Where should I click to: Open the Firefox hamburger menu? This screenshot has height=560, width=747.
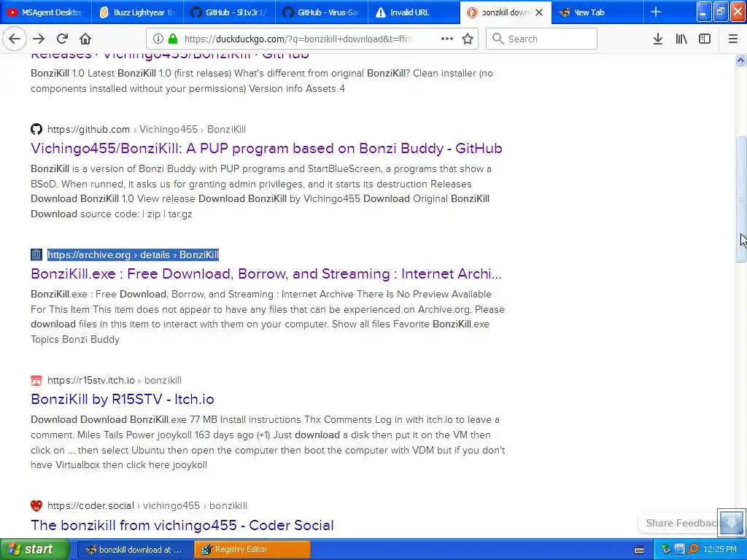coord(733,39)
